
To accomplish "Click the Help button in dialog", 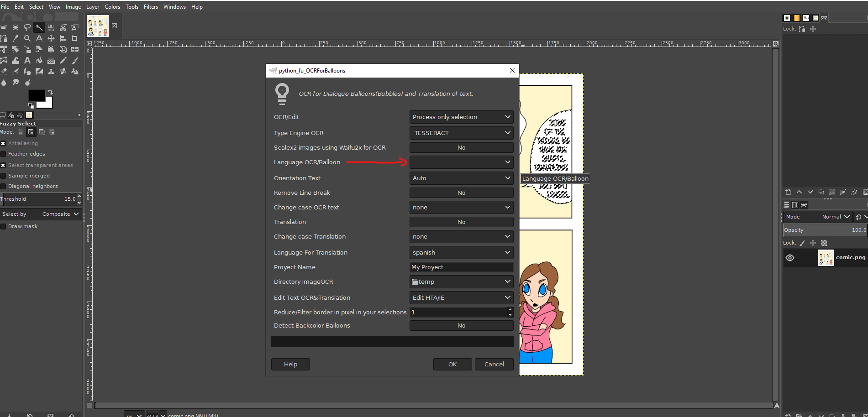I will 290,365.
